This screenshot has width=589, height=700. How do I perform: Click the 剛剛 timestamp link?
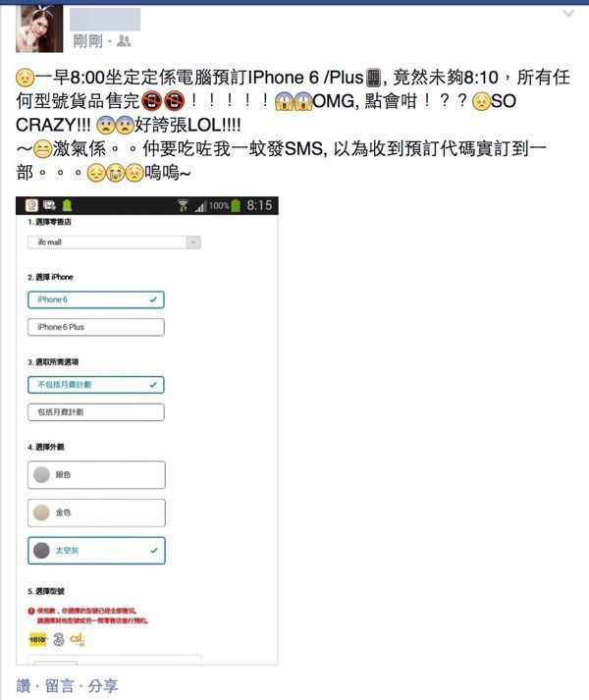(88, 41)
